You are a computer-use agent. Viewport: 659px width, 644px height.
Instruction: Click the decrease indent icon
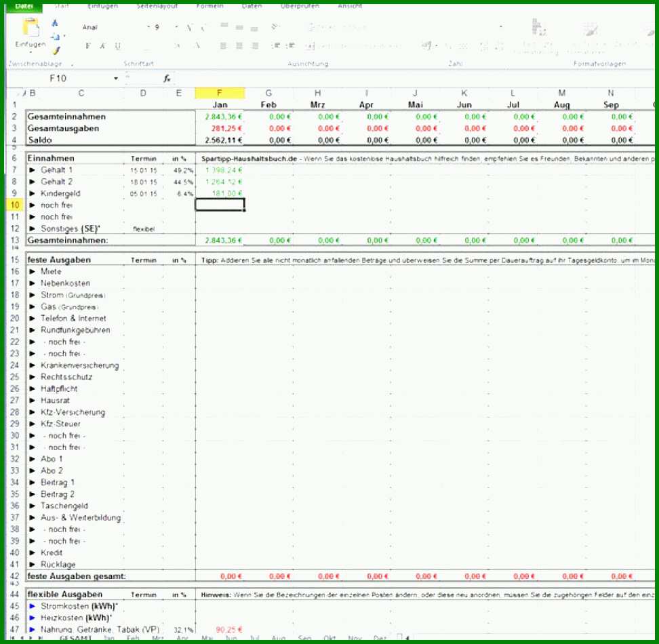pos(276,45)
